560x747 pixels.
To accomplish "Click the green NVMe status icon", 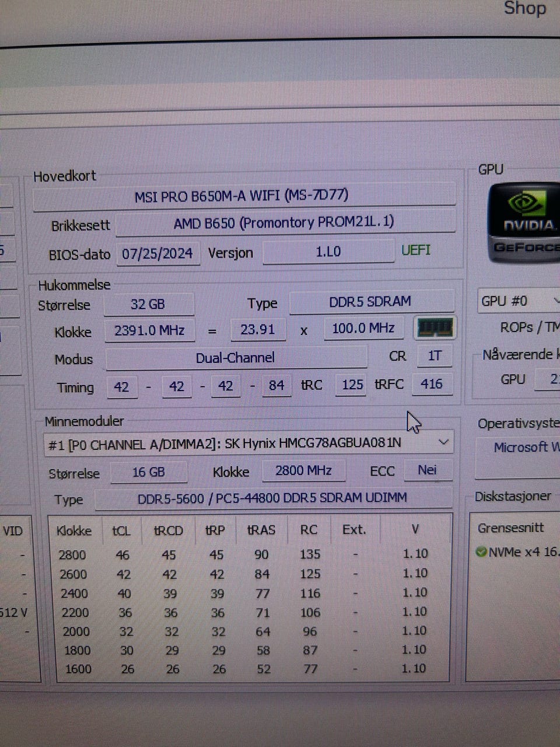I will 481,551.
